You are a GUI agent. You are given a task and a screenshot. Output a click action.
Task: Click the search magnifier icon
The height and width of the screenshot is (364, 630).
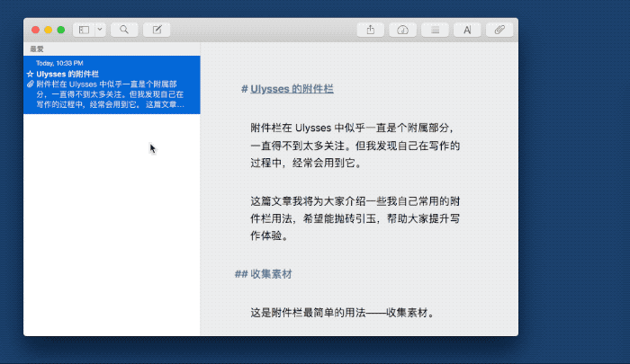coord(123,30)
